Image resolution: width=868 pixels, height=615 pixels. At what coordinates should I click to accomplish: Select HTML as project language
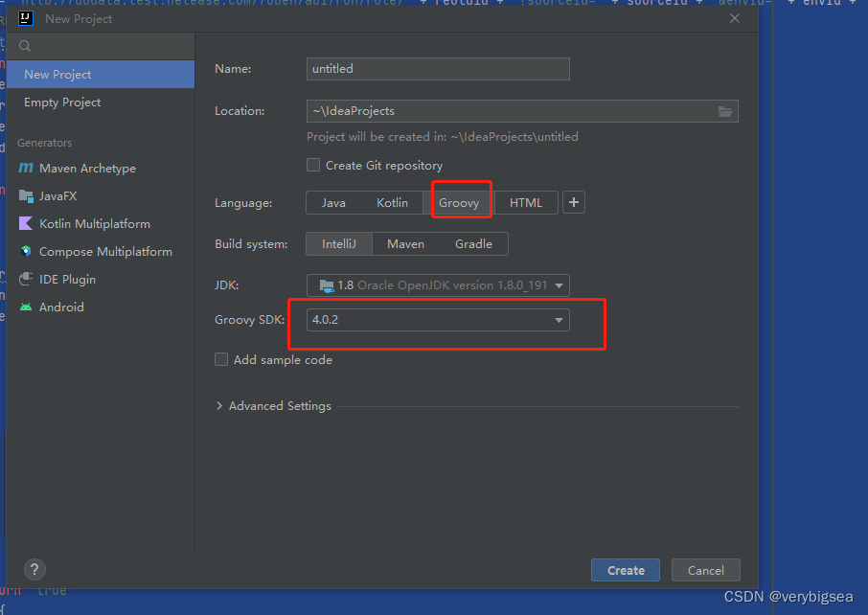tap(526, 202)
